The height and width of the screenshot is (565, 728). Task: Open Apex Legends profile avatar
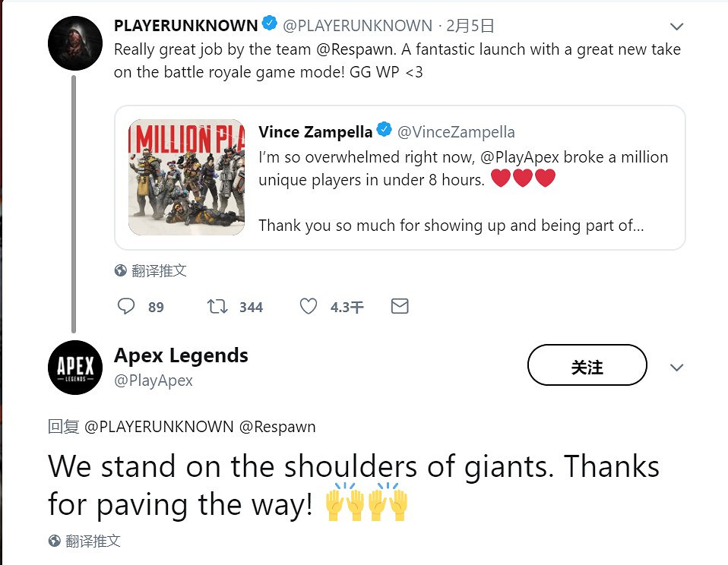coord(75,368)
